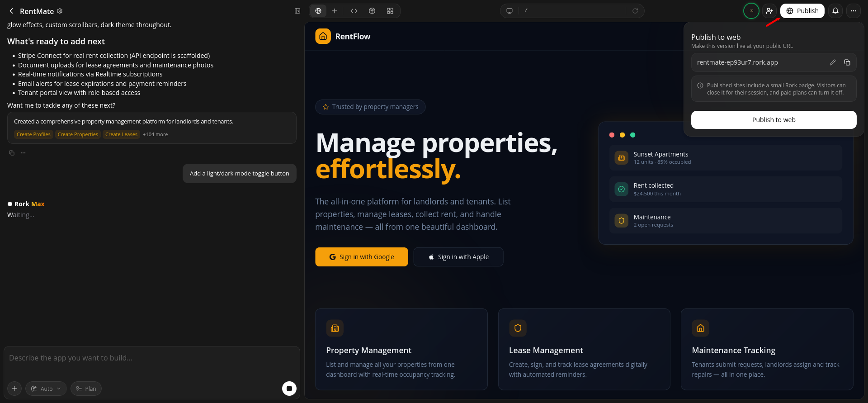Expand the +104 more actions
The image size is (868, 403).
pyautogui.click(x=155, y=134)
